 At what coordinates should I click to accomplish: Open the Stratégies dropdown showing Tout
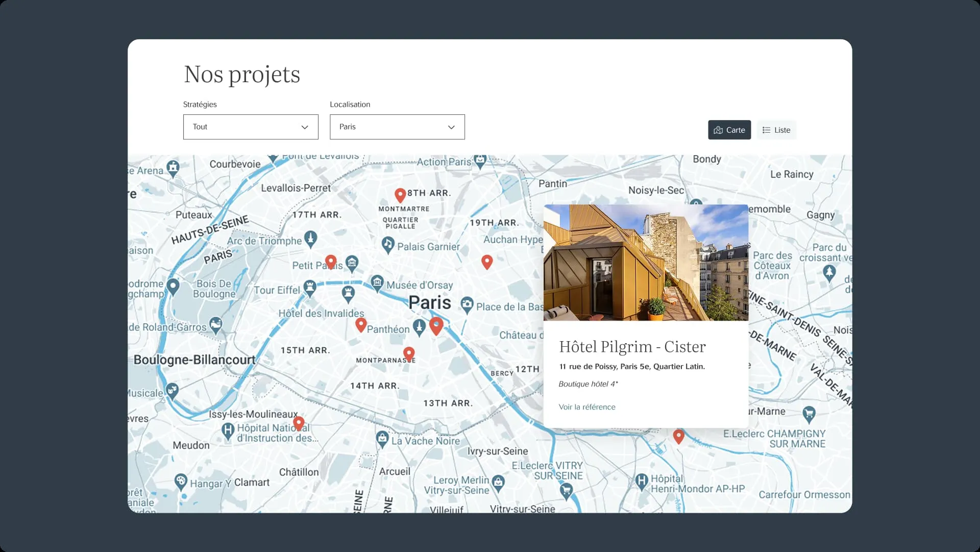pyautogui.click(x=251, y=127)
